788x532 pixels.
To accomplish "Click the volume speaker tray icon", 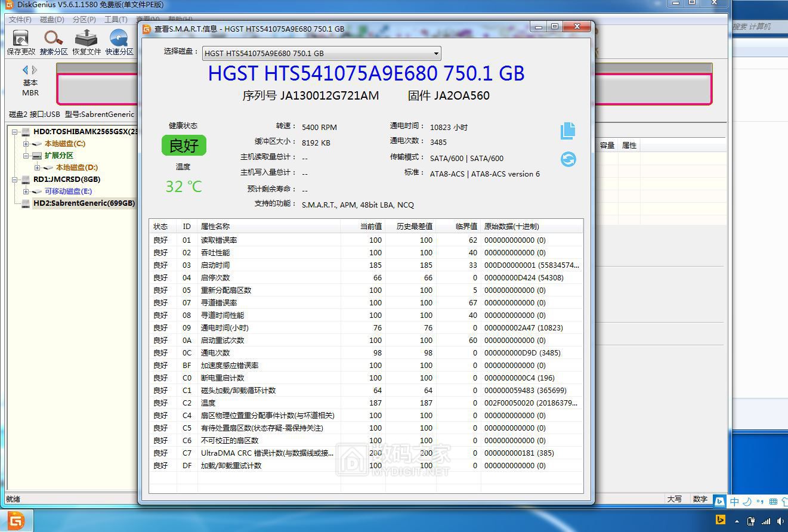I will pos(780,521).
